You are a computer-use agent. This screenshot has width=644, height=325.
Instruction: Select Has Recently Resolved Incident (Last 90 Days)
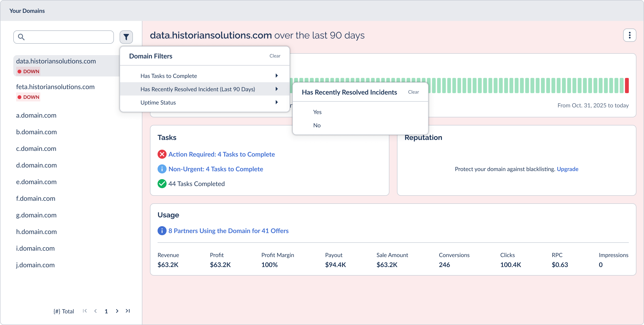point(205,89)
